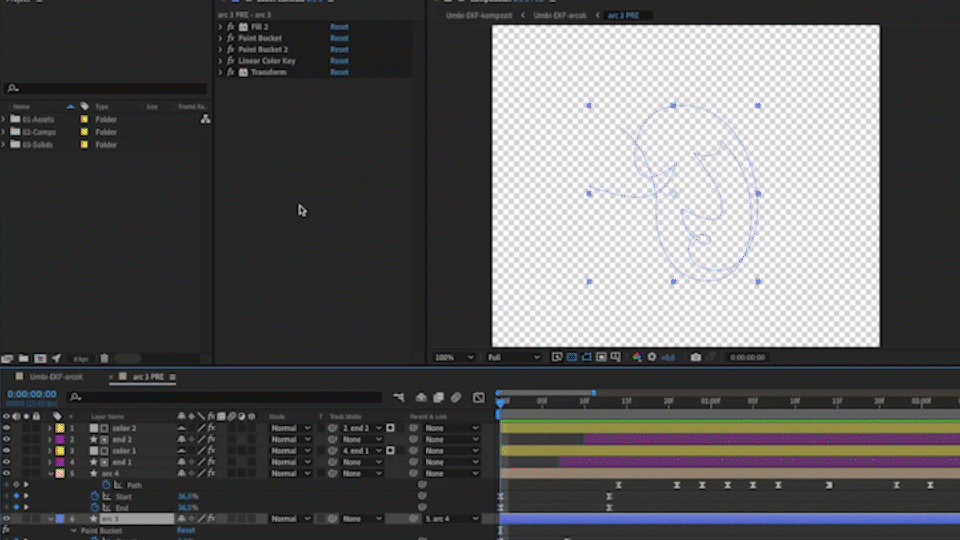Open the parent dropdown showing 5. arc 4

tap(452, 519)
